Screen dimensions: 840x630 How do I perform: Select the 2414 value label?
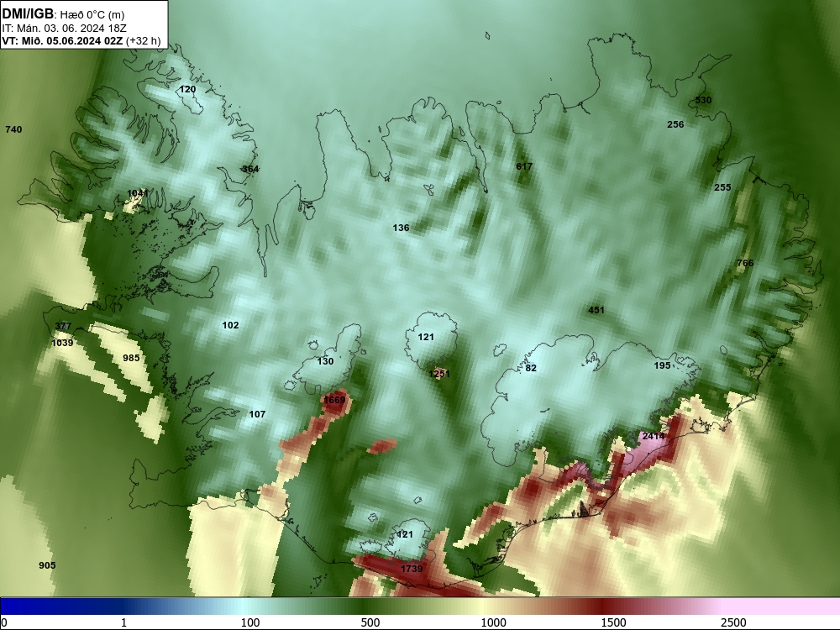click(654, 436)
